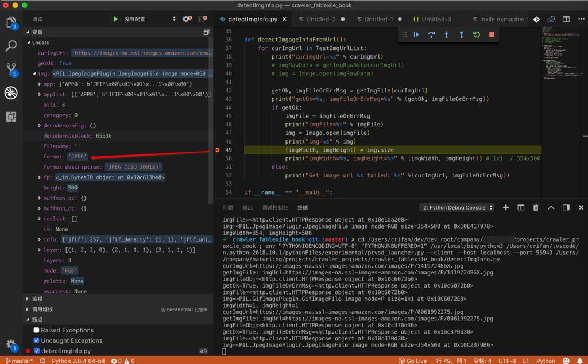Click master branch in status bar
588x364 pixels.
(20, 361)
